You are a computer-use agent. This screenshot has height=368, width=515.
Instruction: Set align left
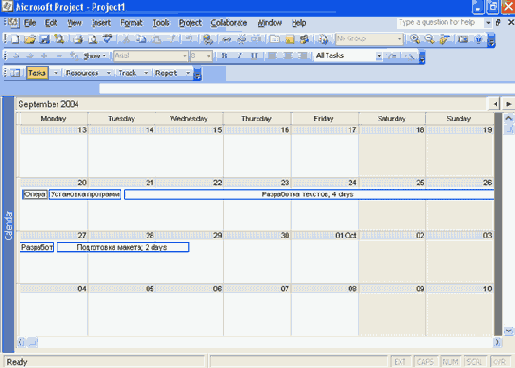[272, 56]
